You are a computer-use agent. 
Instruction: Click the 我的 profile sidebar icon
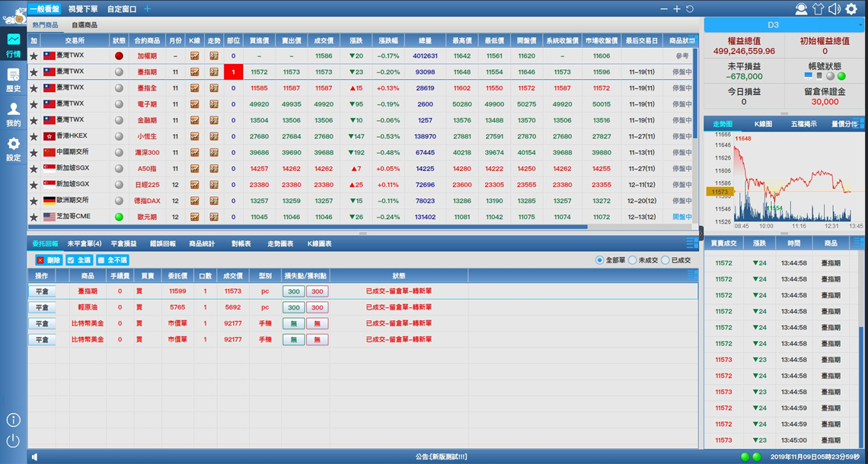point(13,113)
